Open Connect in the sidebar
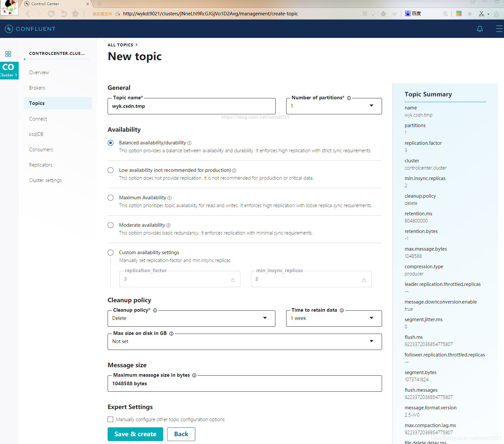Image resolution: width=504 pixels, height=444 pixels. tap(38, 119)
